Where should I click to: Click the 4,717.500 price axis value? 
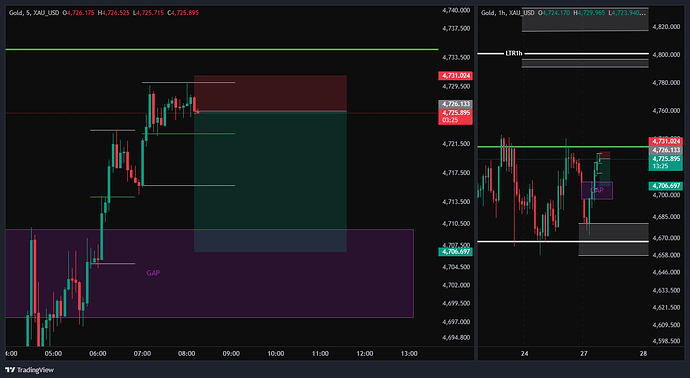coord(456,173)
